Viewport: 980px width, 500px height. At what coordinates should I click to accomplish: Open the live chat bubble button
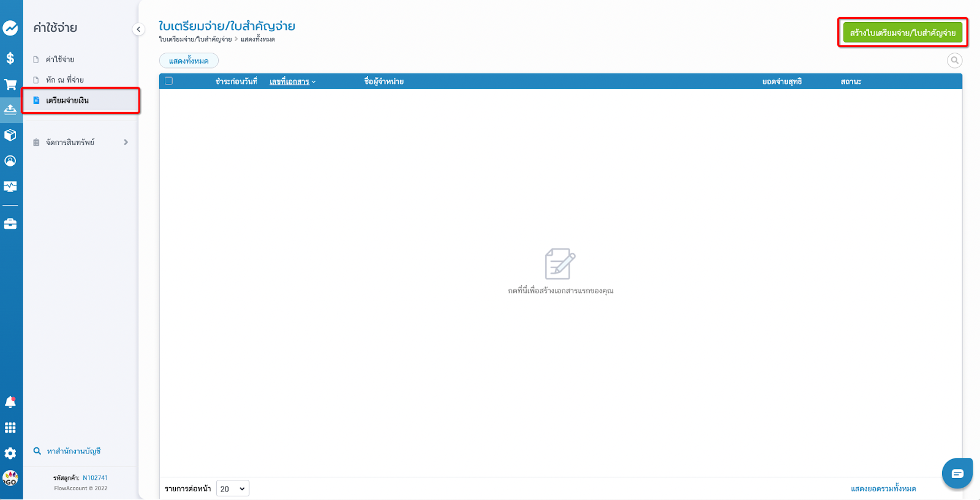(957, 473)
